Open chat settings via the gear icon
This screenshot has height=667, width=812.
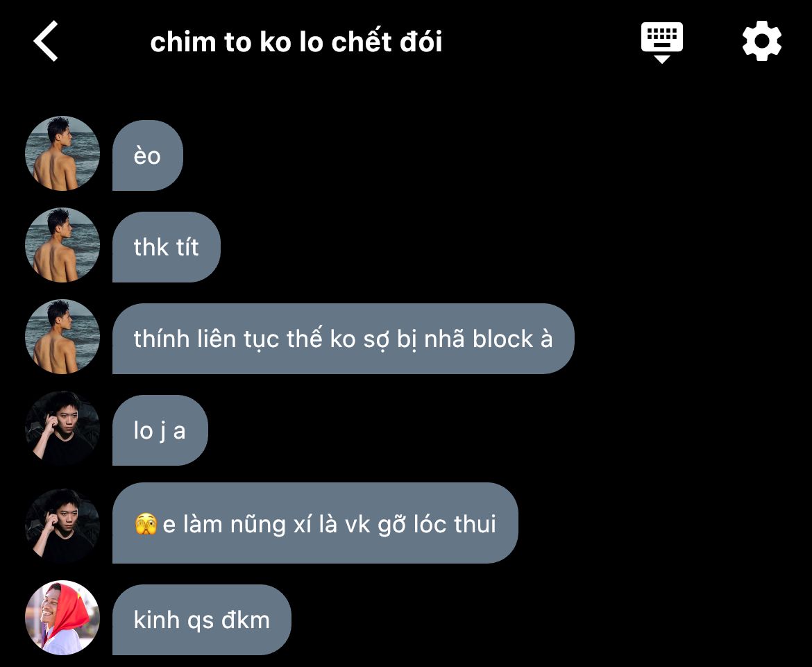[x=762, y=41]
